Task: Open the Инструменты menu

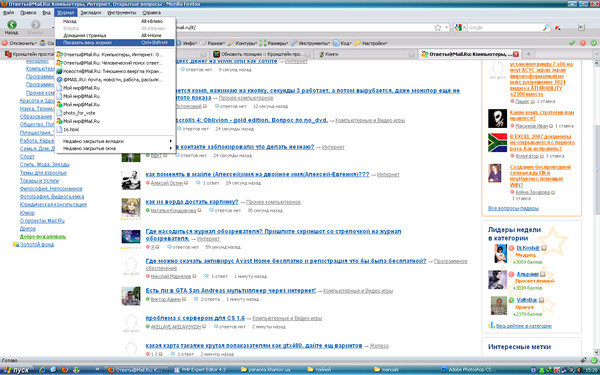Action: pos(122,13)
